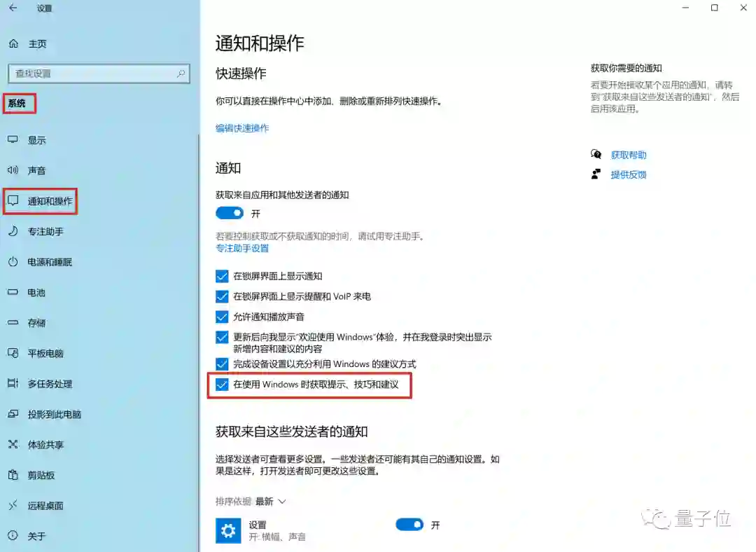Click the tablet icon beside 平板电脑
The image size is (756, 552).
(13, 353)
